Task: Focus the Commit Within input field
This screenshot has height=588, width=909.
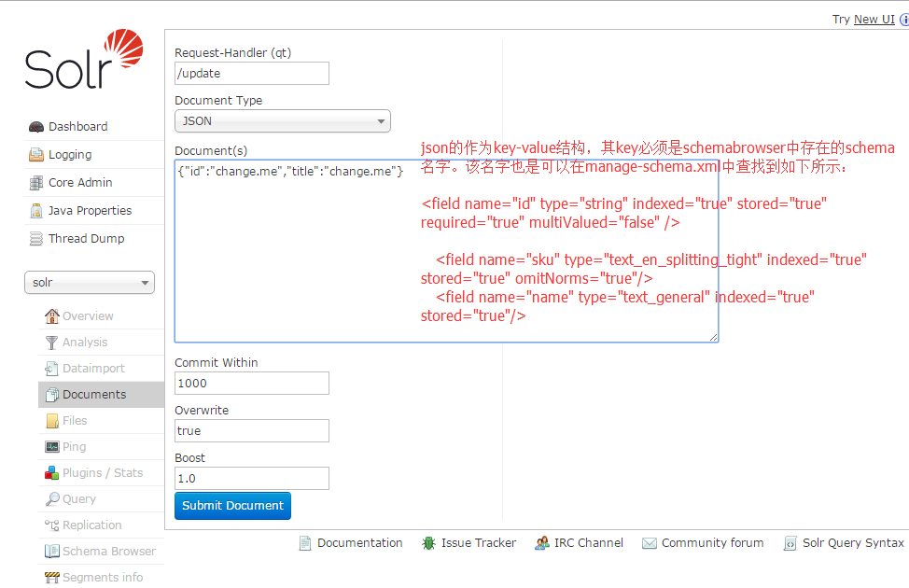Action: pyautogui.click(x=252, y=384)
